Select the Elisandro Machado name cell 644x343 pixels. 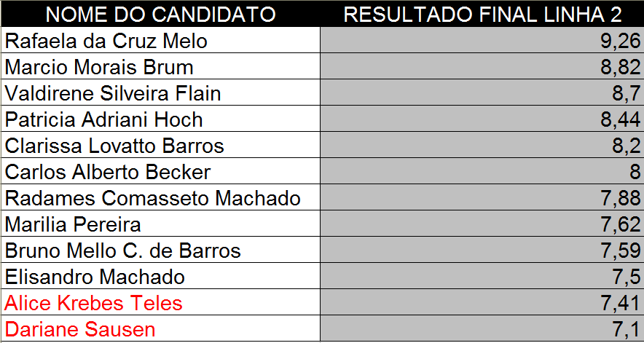point(160,277)
